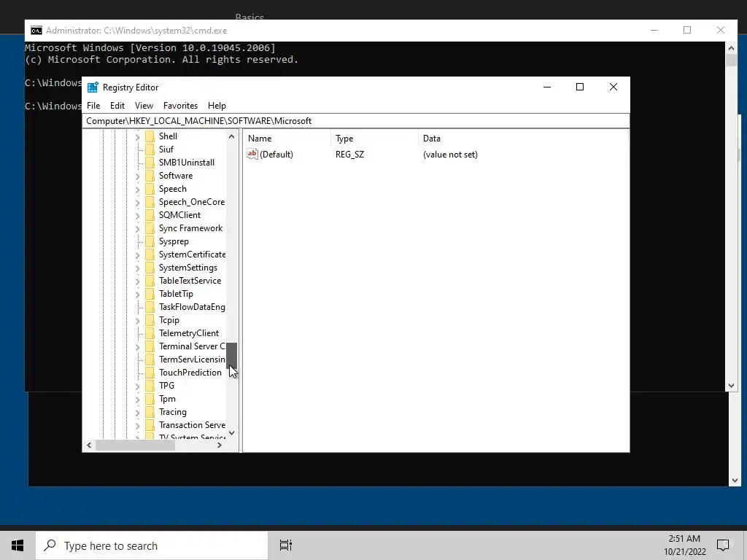Screen dimensions: 747x560
Task: Click the SystemCertificates folder icon
Action: [150, 254]
